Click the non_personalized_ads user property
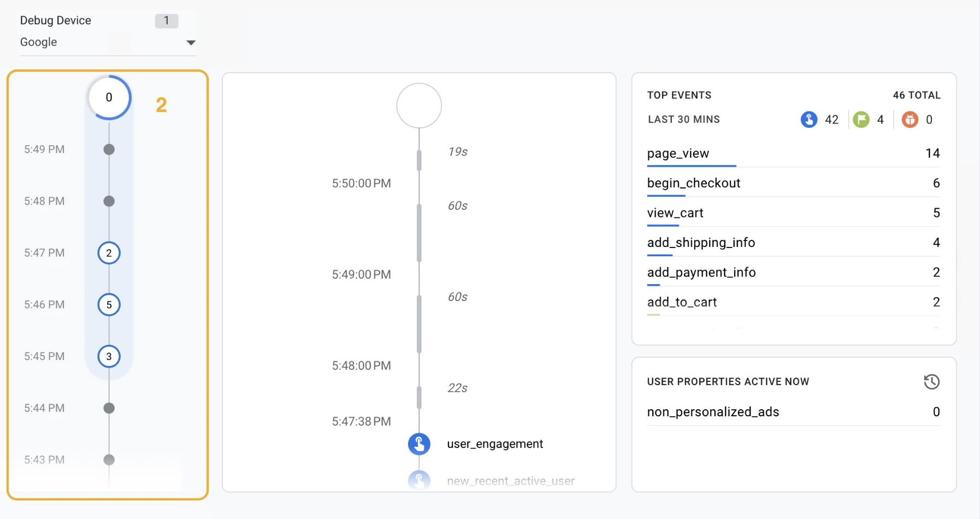 pyautogui.click(x=792, y=412)
